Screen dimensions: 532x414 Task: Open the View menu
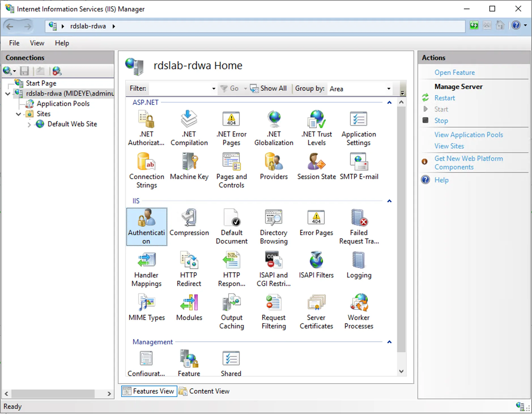click(37, 43)
